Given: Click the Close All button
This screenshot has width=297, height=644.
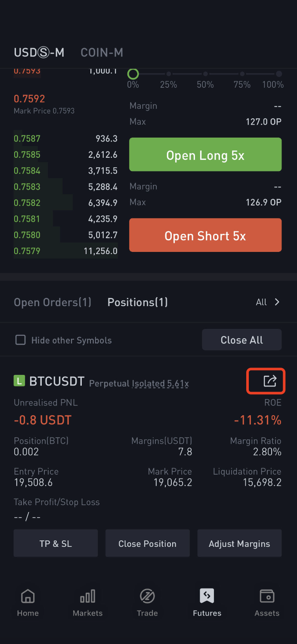Looking at the screenshot, I should [x=242, y=340].
